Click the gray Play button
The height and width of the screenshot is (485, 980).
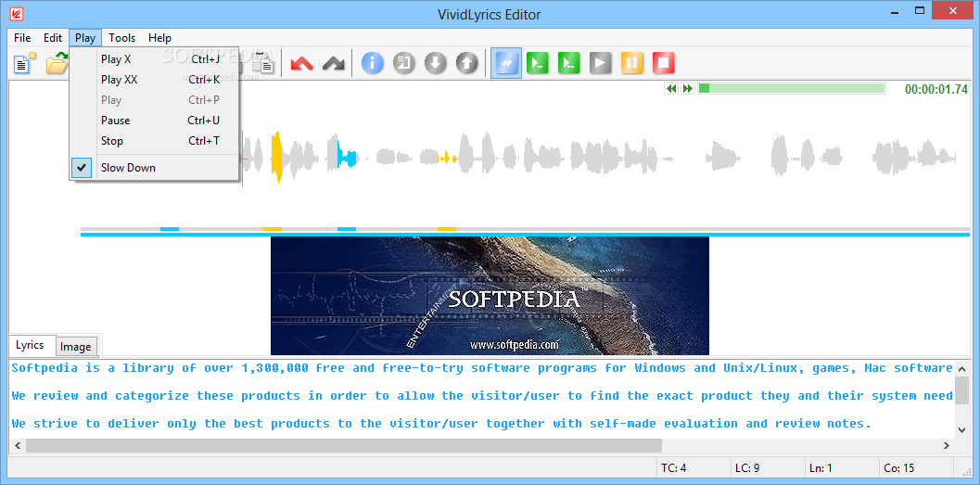(600, 63)
